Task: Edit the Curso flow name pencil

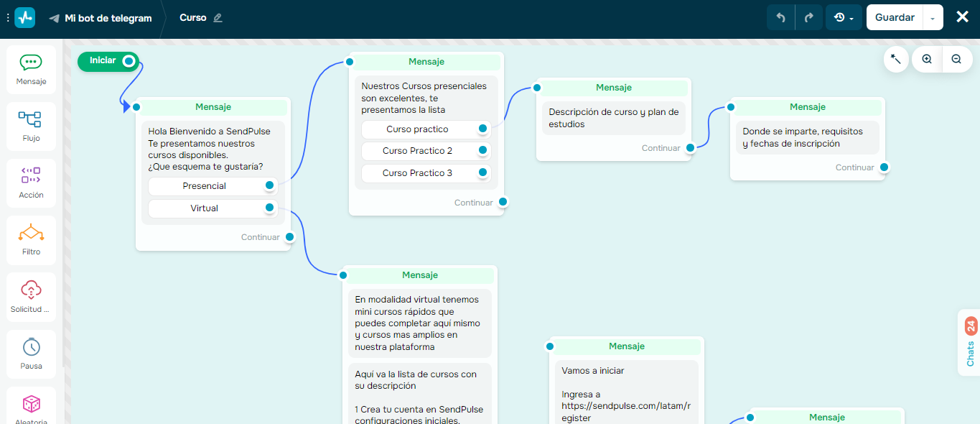Action: click(x=218, y=18)
